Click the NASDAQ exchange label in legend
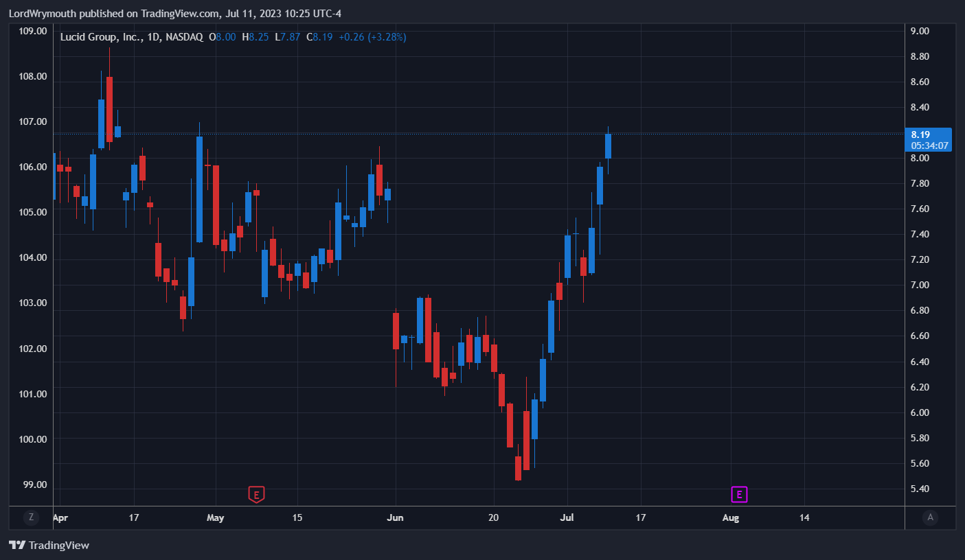Screen dimensions: 965x560 click(183, 37)
